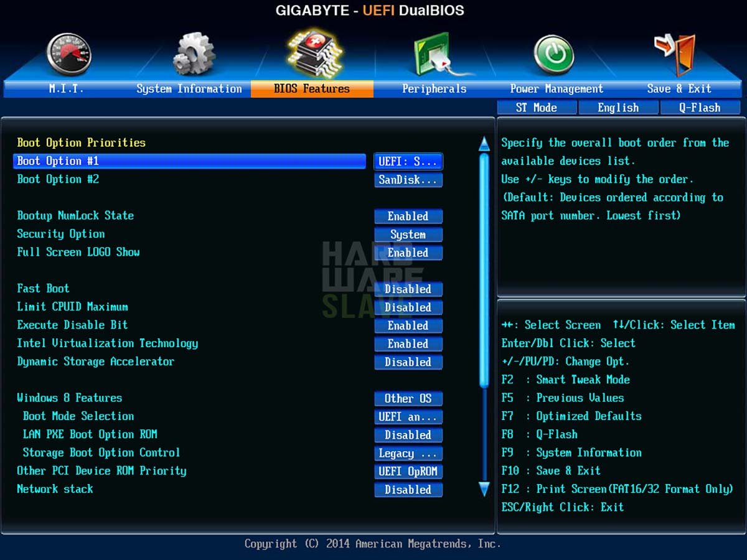This screenshot has height=560, width=747.
Task: Toggle Fast Boot Disabled value
Action: [x=408, y=289]
